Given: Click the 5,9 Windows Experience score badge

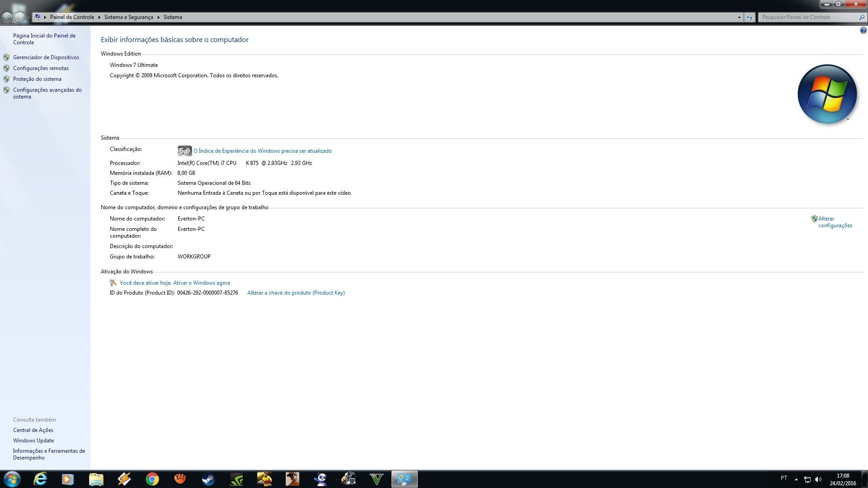Looking at the screenshot, I should [x=184, y=151].
